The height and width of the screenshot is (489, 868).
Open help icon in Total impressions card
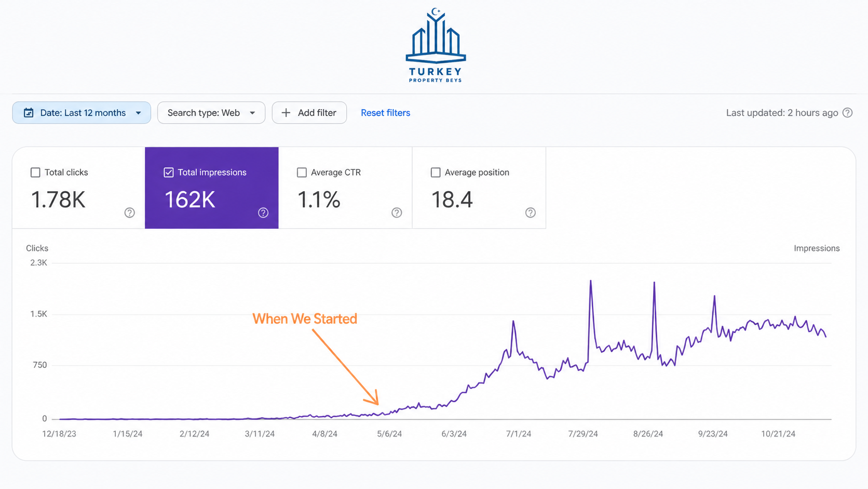[263, 213]
